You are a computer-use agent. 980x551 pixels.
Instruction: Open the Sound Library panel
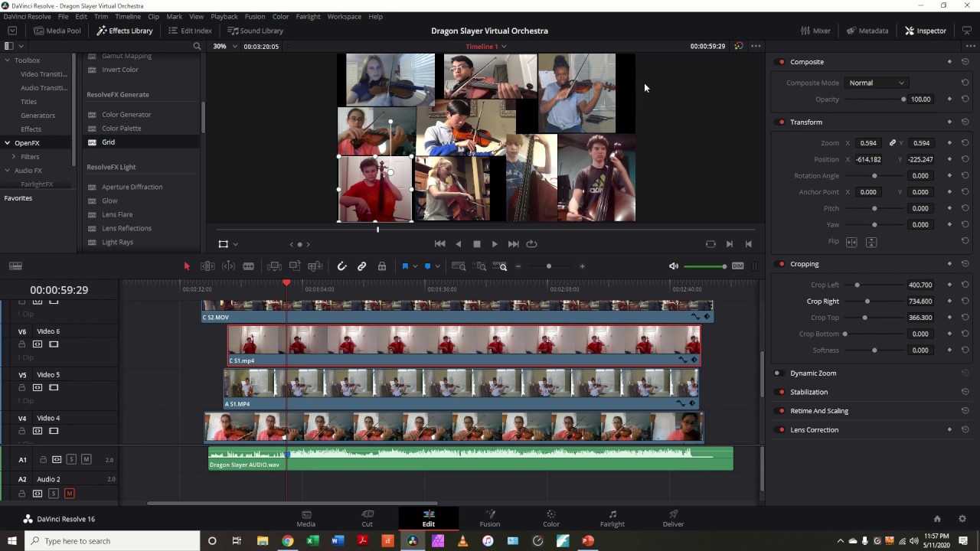click(x=255, y=31)
